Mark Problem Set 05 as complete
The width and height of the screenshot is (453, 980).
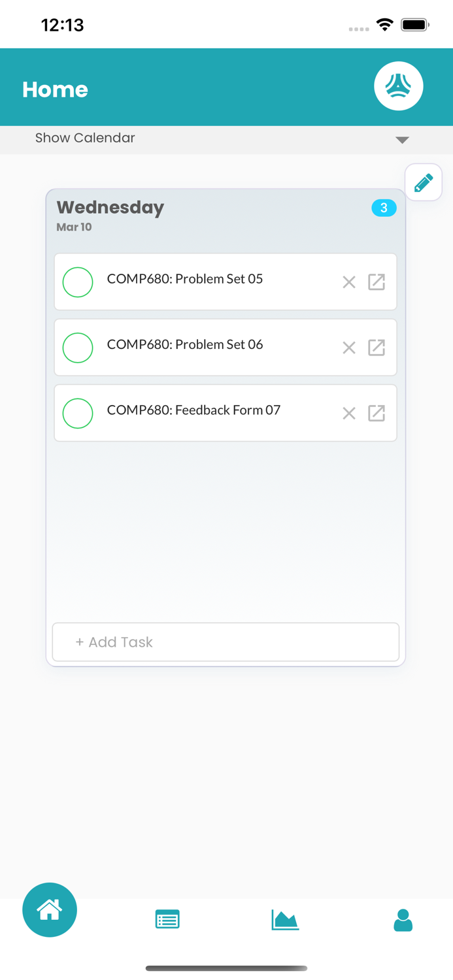tap(78, 282)
